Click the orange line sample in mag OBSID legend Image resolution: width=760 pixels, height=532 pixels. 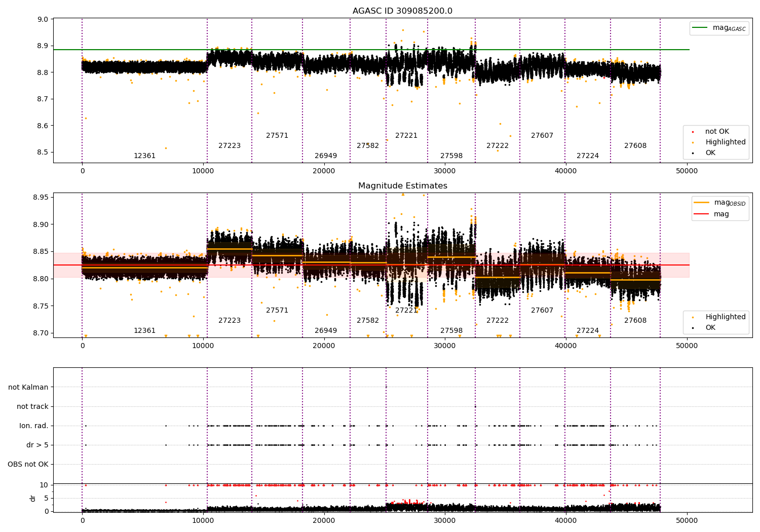point(701,203)
